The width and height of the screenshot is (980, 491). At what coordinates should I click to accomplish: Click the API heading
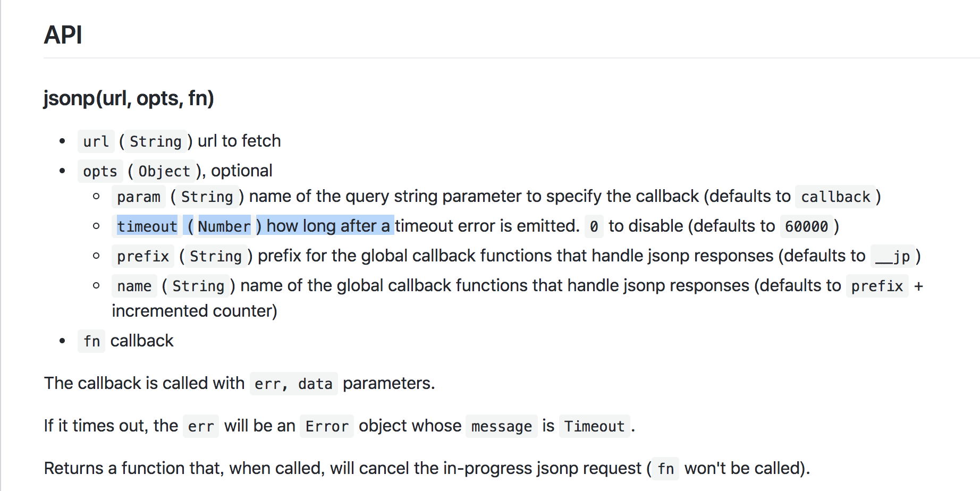(63, 35)
